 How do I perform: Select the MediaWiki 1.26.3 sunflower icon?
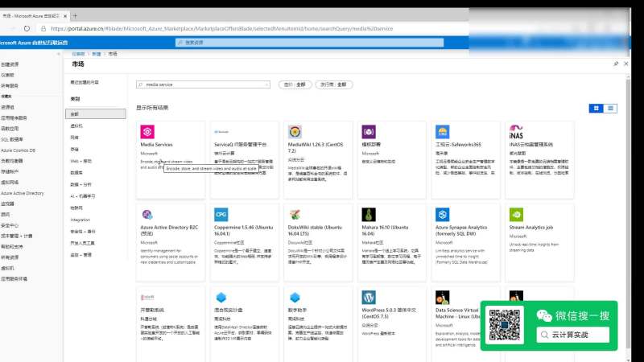295,132
